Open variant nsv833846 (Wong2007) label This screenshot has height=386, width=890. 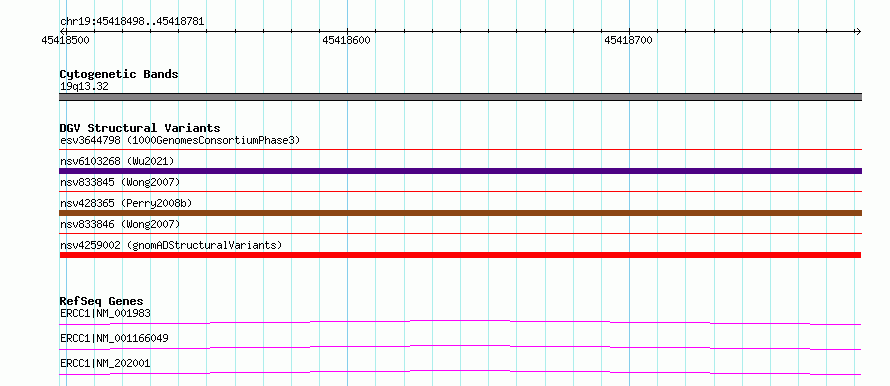(120, 224)
